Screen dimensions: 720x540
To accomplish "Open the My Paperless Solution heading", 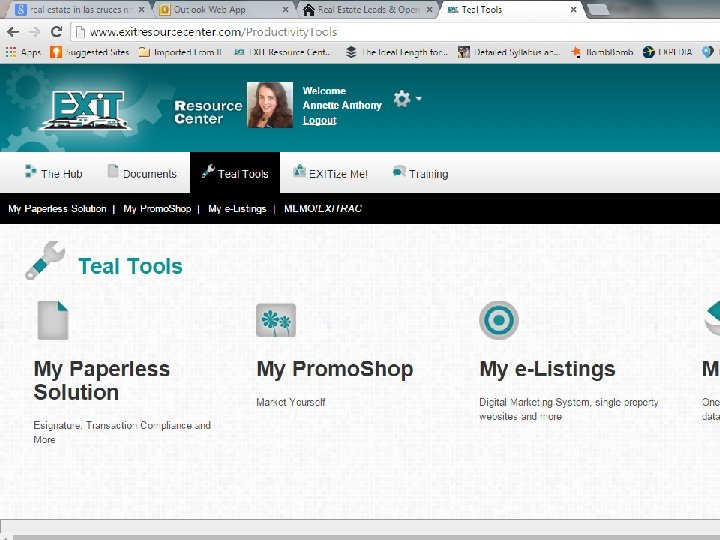I will click(x=101, y=381).
